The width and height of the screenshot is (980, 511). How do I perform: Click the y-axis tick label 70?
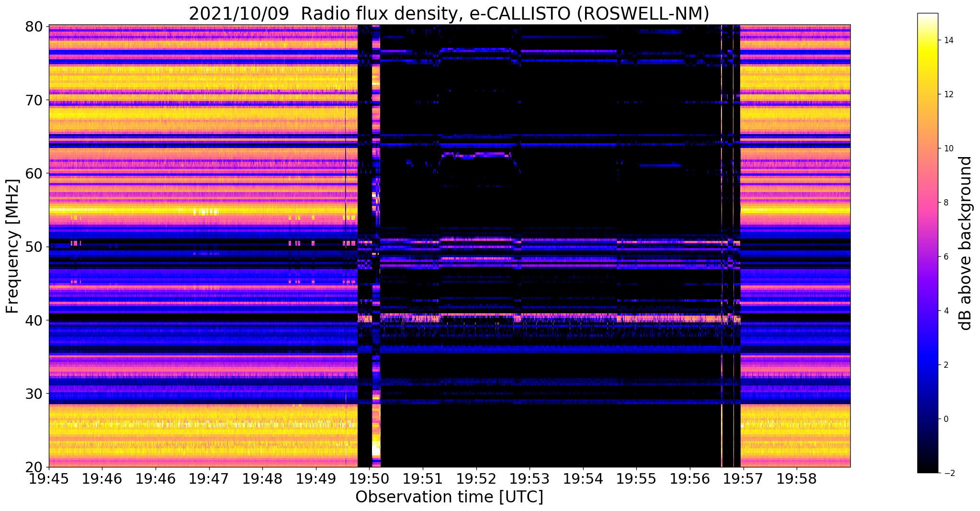click(x=34, y=100)
